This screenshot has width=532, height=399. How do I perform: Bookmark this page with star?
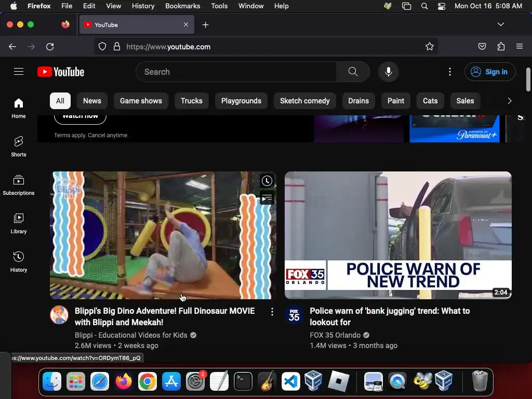coord(429,46)
